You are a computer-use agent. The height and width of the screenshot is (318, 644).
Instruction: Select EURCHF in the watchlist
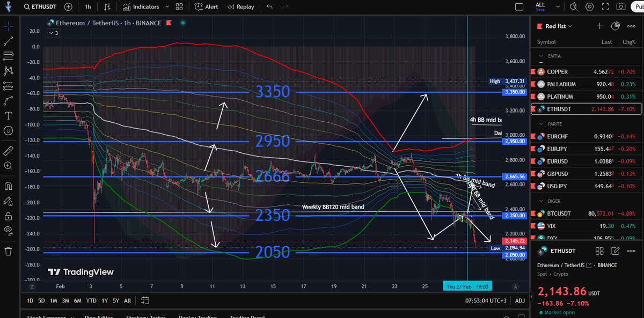click(x=585, y=136)
